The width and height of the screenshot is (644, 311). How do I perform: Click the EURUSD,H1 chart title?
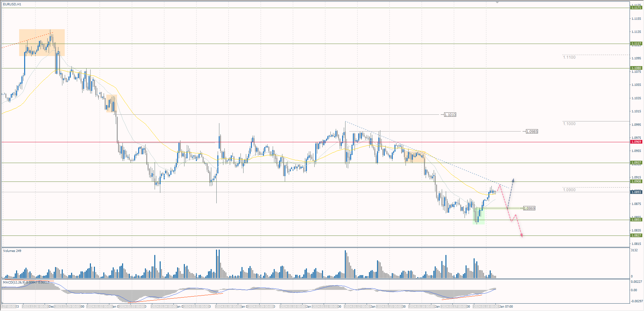tap(12, 4)
